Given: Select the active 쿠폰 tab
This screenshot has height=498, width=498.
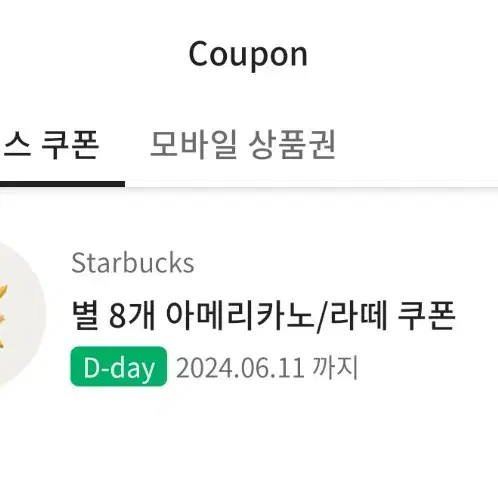Looking at the screenshot, I should 50,145.
